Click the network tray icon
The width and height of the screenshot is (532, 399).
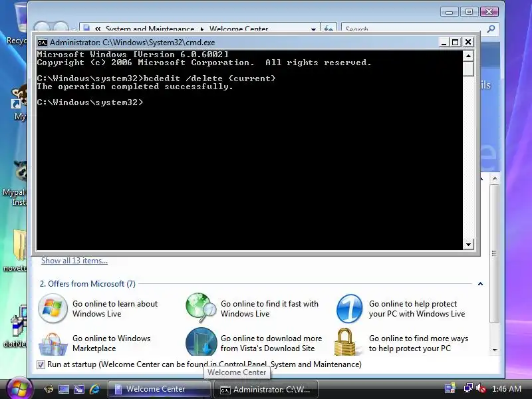(468, 388)
